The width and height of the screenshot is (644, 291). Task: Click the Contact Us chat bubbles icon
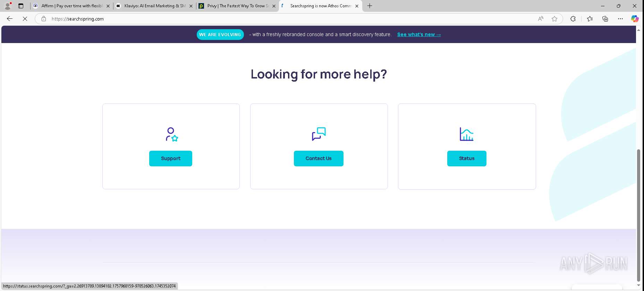[319, 134]
